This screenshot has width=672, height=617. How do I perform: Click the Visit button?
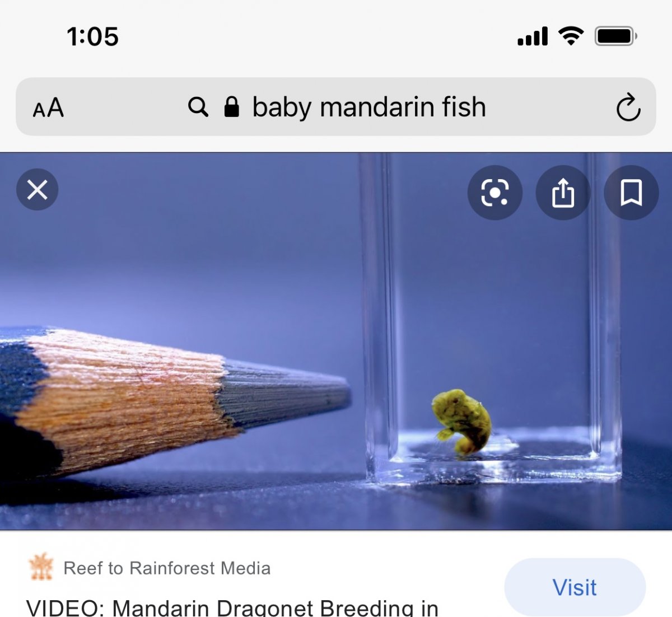575,587
